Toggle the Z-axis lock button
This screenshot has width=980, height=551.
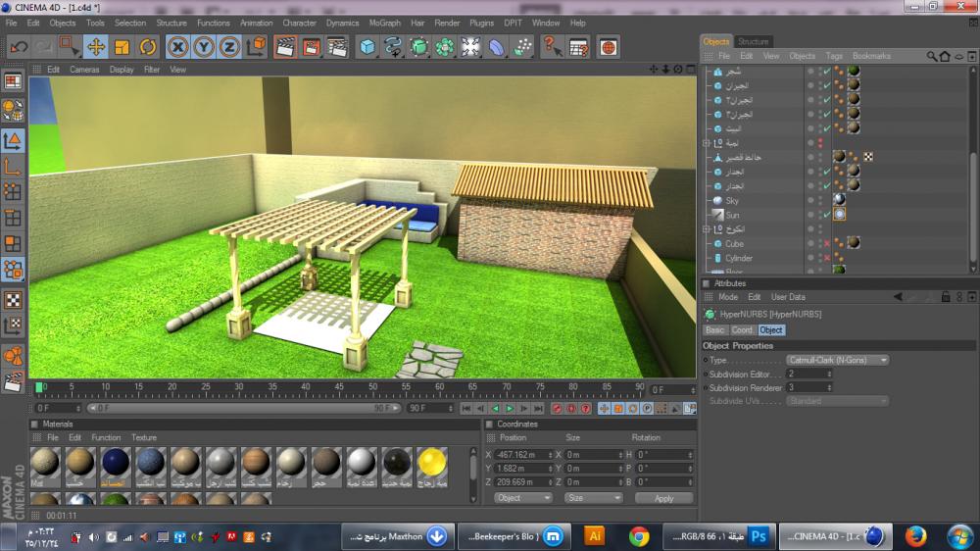click(229, 46)
